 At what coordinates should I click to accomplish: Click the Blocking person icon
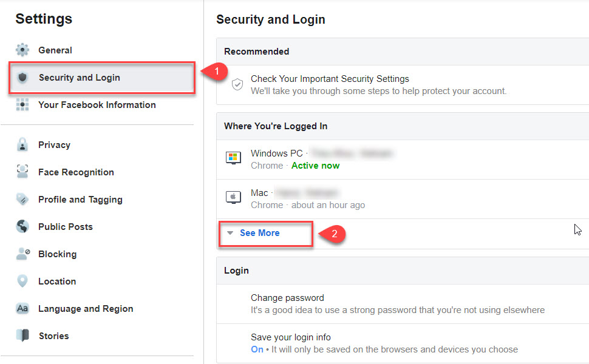[23, 254]
